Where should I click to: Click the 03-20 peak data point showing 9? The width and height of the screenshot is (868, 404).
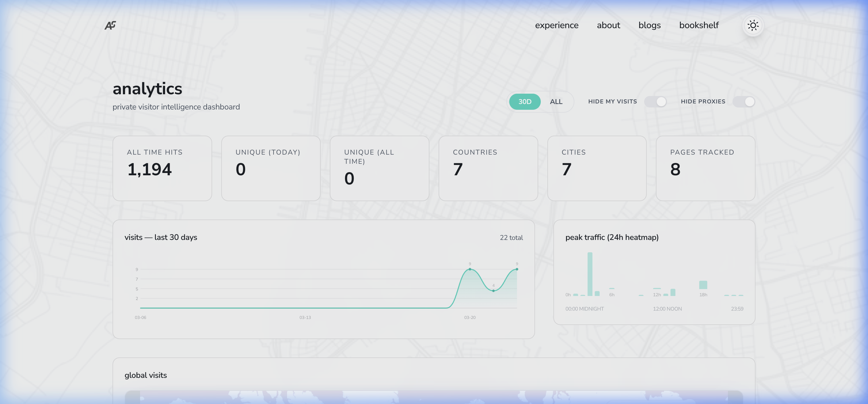[x=470, y=269]
